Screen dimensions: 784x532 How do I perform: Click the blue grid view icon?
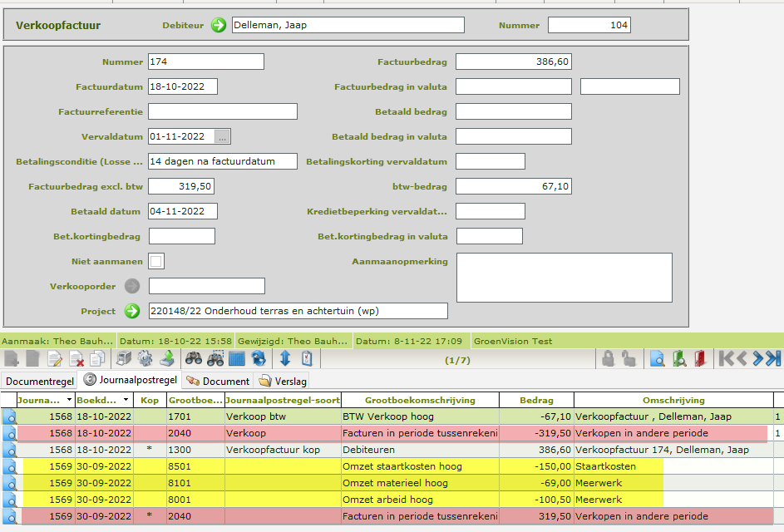pyautogui.click(x=236, y=359)
